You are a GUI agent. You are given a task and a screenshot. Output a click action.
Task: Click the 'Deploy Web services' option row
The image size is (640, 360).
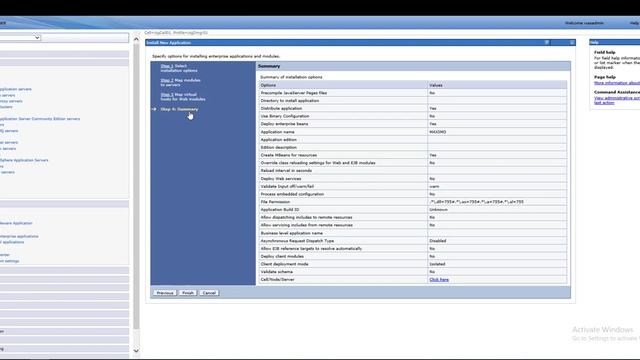point(413,179)
